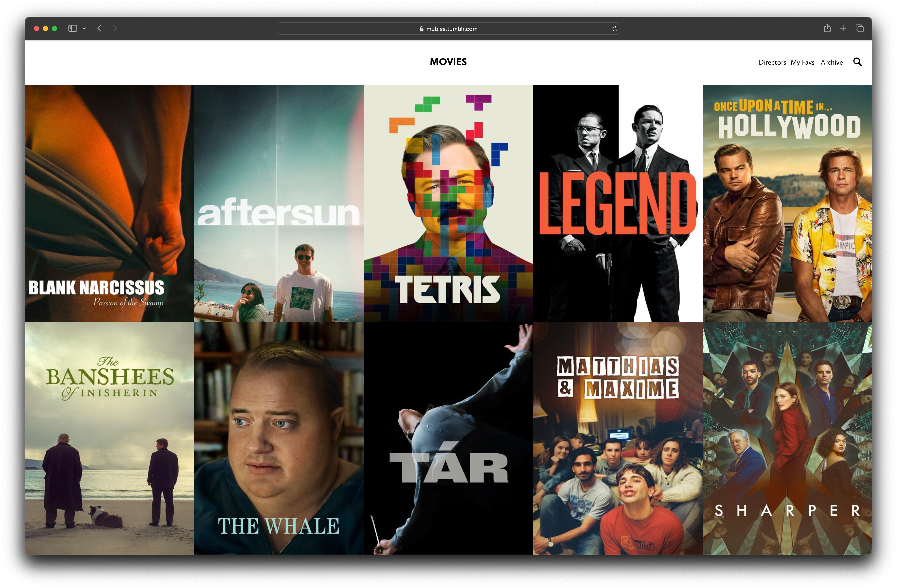Screen dimensions: 897x588
Task: Show tab overview icon
Action: coord(859,28)
